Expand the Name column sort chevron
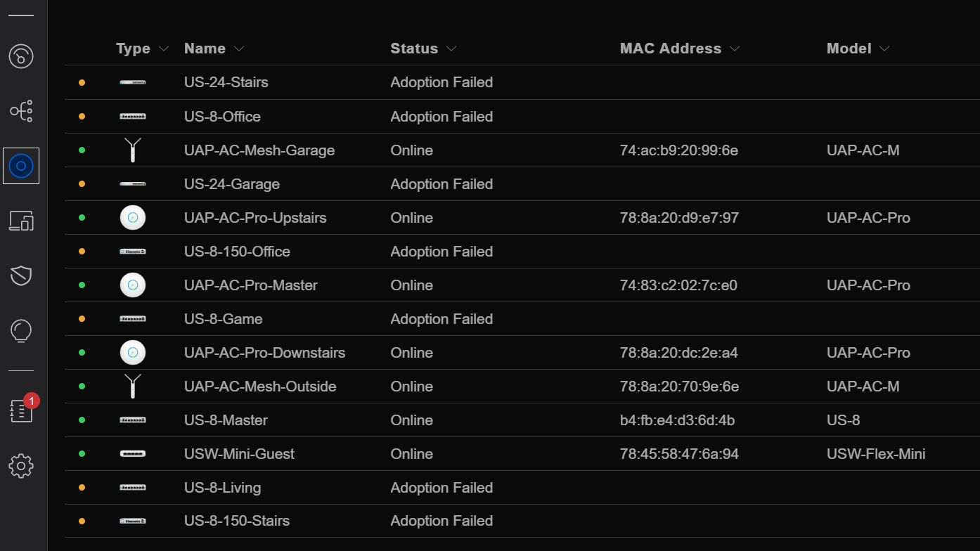The height and width of the screenshot is (551, 980). pyautogui.click(x=239, y=48)
